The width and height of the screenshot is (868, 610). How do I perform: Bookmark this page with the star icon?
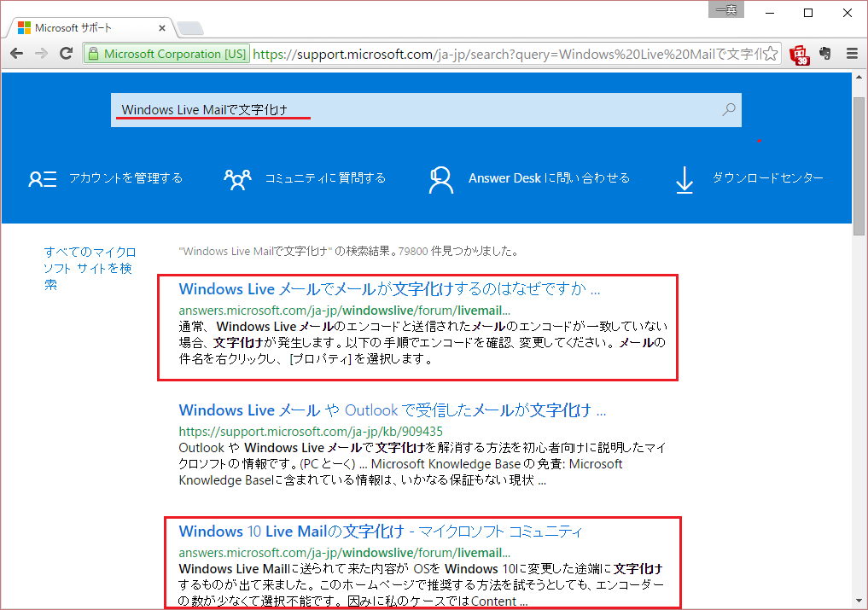(771, 54)
